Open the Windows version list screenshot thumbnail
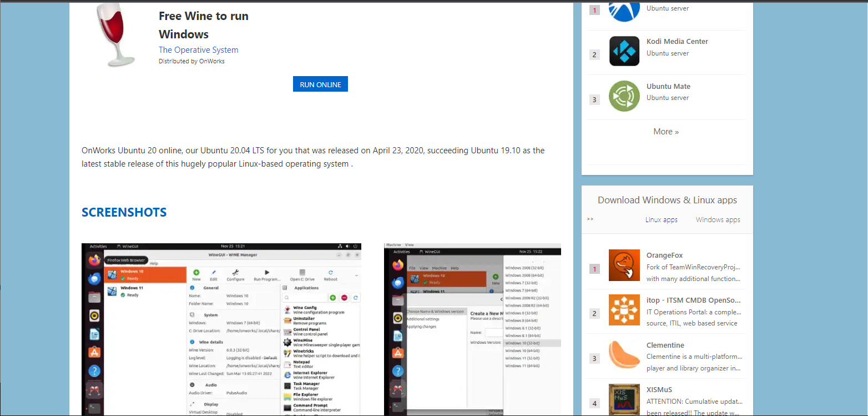This screenshot has height=416, width=868. tap(472, 329)
